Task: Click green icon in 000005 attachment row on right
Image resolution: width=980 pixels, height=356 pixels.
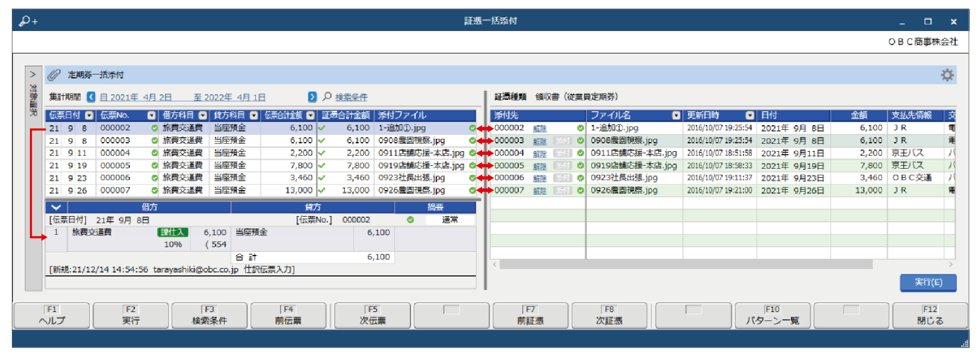Action: click(580, 165)
